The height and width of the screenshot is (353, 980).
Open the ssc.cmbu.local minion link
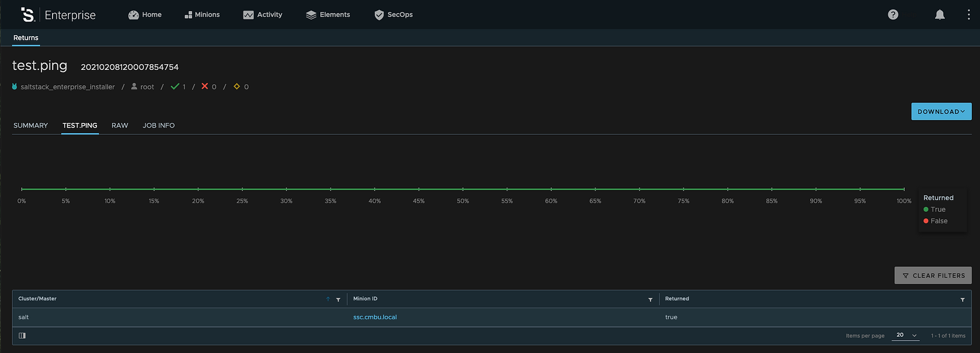click(375, 317)
